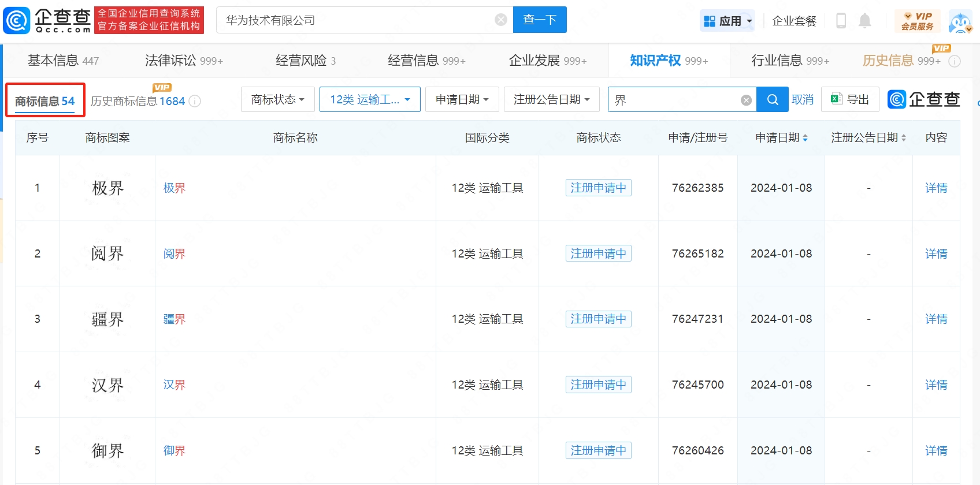Sort by 注册公告日期 column header

coord(868,137)
